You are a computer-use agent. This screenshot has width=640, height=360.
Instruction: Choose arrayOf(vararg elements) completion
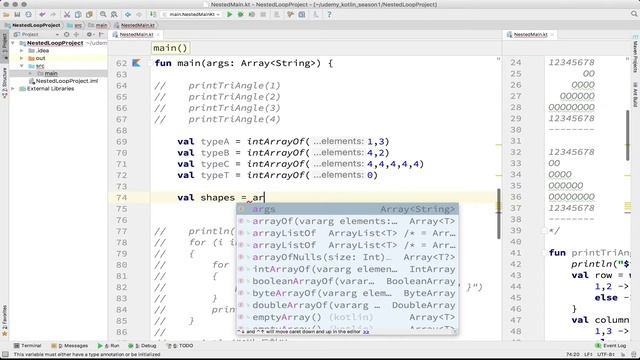347,221
